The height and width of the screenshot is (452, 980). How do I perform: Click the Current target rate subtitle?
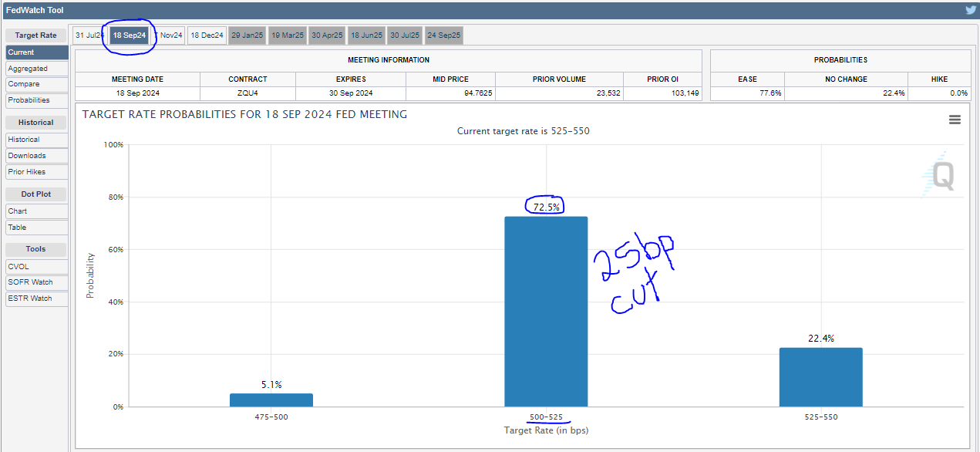[x=523, y=131]
